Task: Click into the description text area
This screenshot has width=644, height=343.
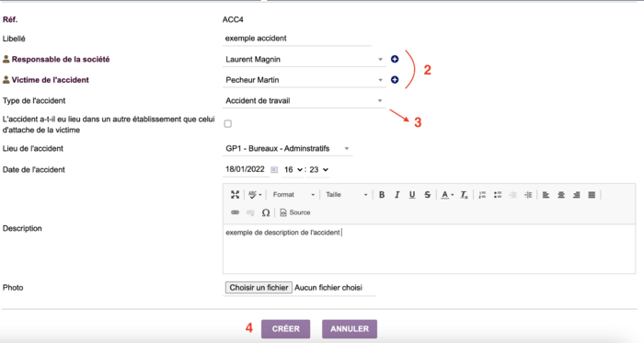Action: (x=429, y=248)
